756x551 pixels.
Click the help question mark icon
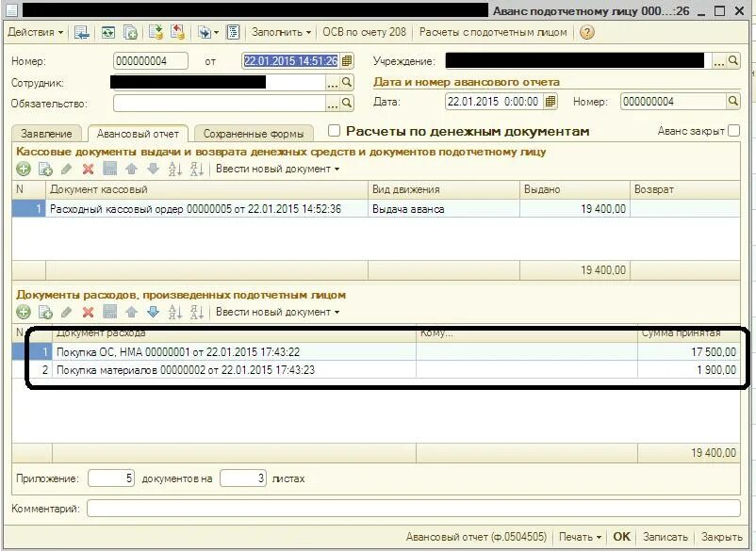586,32
